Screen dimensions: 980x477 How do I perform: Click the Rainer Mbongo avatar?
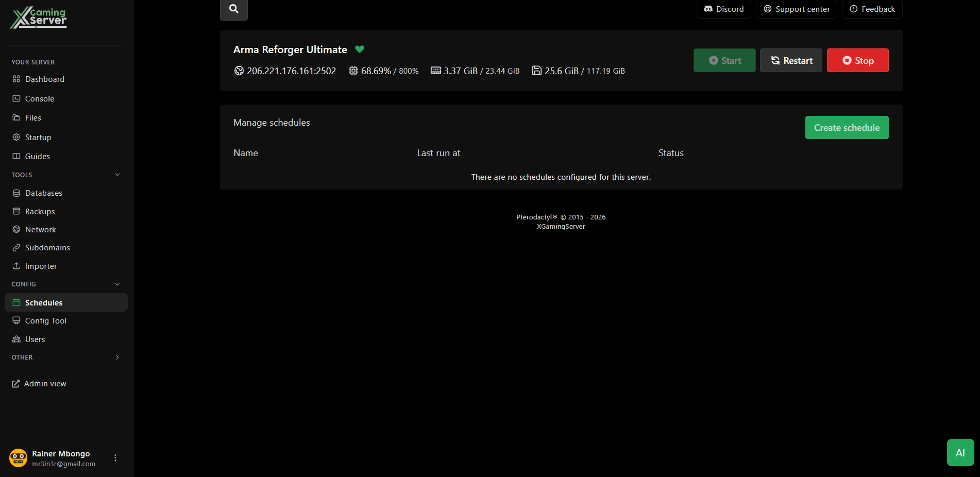pyautogui.click(x=19, y=458)
